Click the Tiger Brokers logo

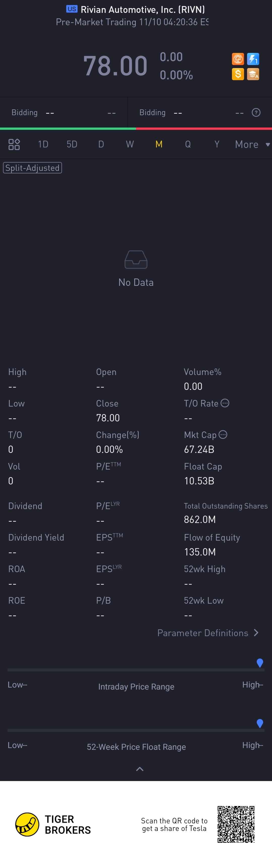pos(27,825)
